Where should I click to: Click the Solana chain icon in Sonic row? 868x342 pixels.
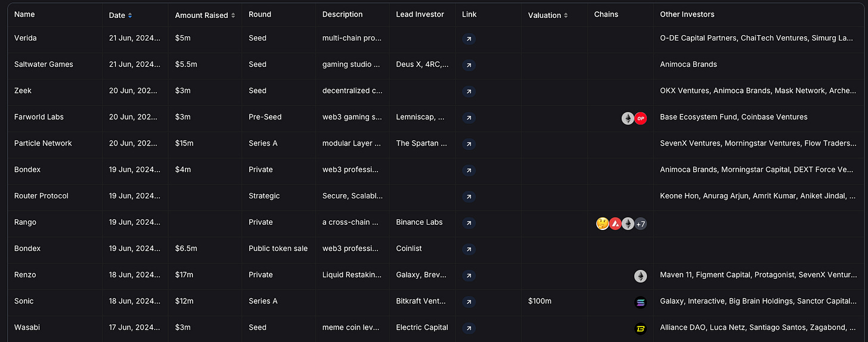click(x=640, y=302)
